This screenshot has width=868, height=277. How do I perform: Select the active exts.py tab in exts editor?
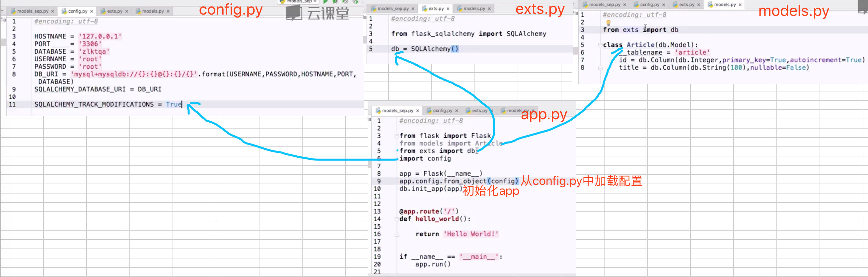click(436, 9)
